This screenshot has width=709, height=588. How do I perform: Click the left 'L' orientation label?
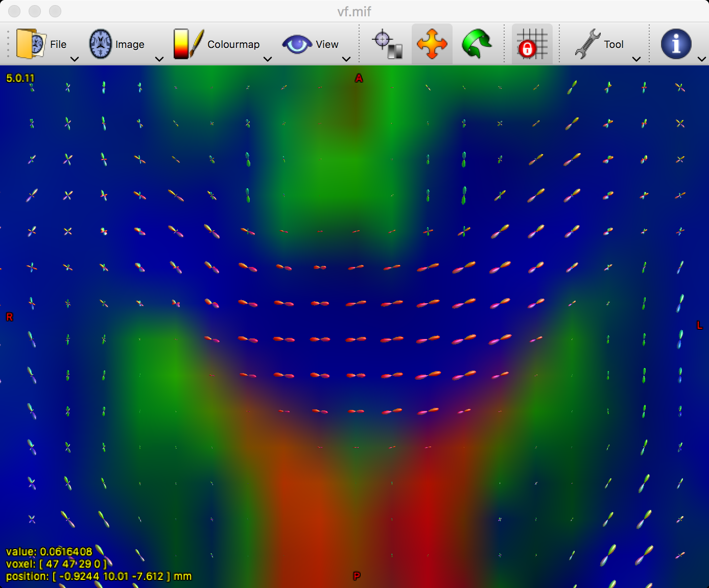pos(699,325)
